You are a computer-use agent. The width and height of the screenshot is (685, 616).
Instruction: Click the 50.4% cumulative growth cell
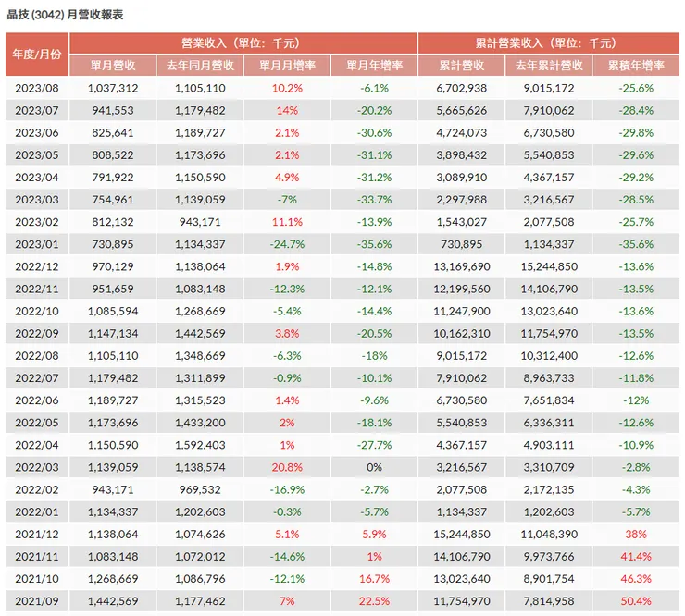[x=636, y=600]
